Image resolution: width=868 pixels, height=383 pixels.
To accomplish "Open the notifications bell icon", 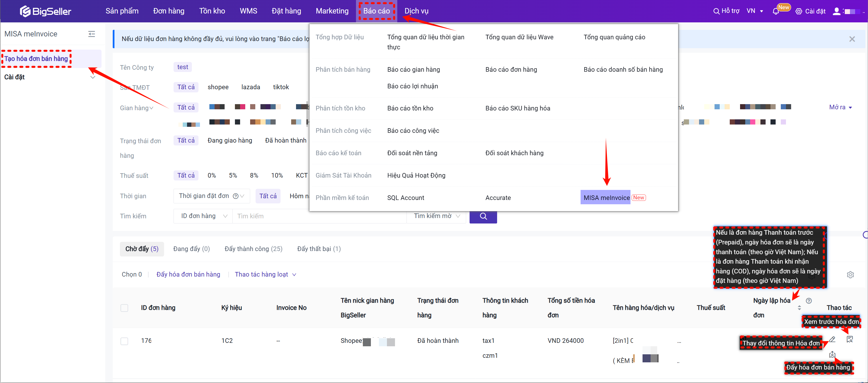I will click(x=776, y=11).
